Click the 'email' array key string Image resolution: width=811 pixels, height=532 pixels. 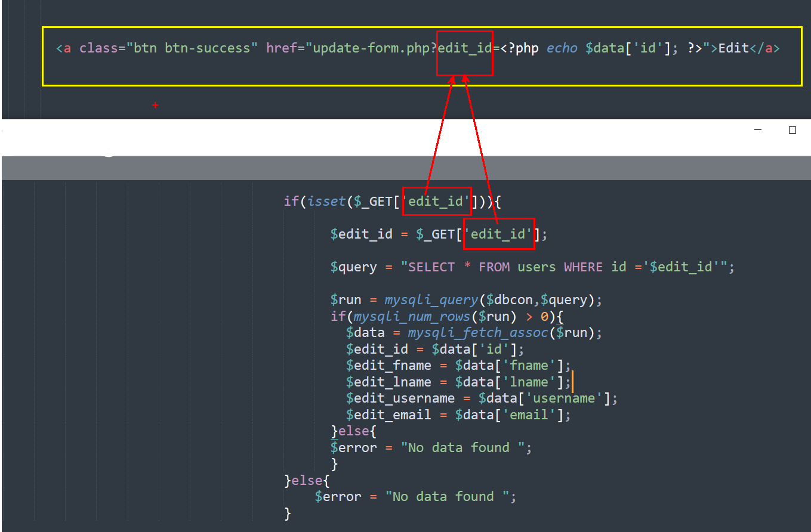pos(529,415)
